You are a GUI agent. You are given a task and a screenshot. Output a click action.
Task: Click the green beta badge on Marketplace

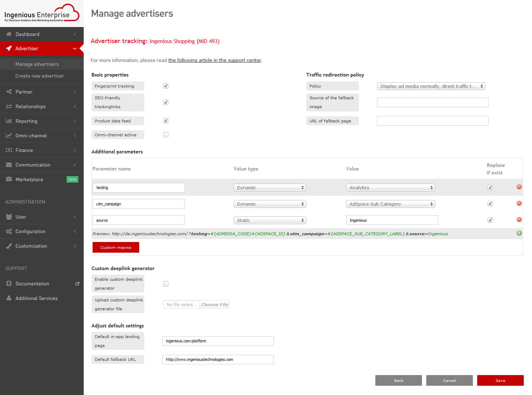pyautogui.click(x=72, y=179)
